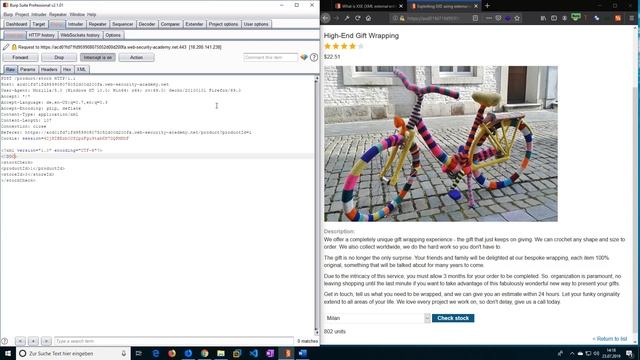Open the Project menu in Burp
This screenshot has width=640, height=360.
click(22, 14)
